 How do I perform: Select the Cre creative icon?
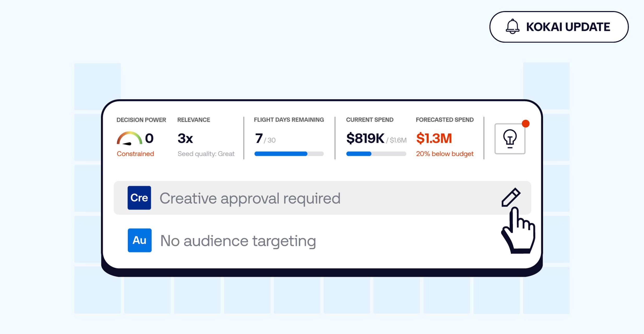coord(139,198)
